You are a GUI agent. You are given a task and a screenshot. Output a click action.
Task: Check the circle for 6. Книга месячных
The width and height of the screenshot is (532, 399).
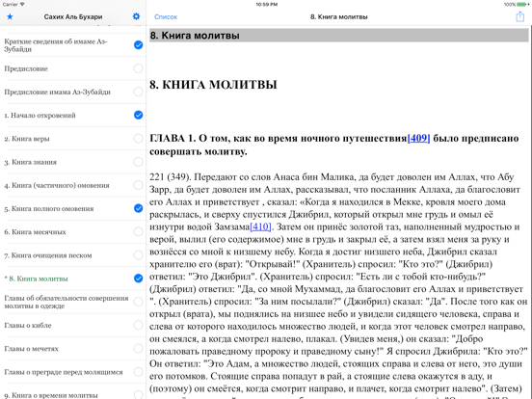coord(138,231)
